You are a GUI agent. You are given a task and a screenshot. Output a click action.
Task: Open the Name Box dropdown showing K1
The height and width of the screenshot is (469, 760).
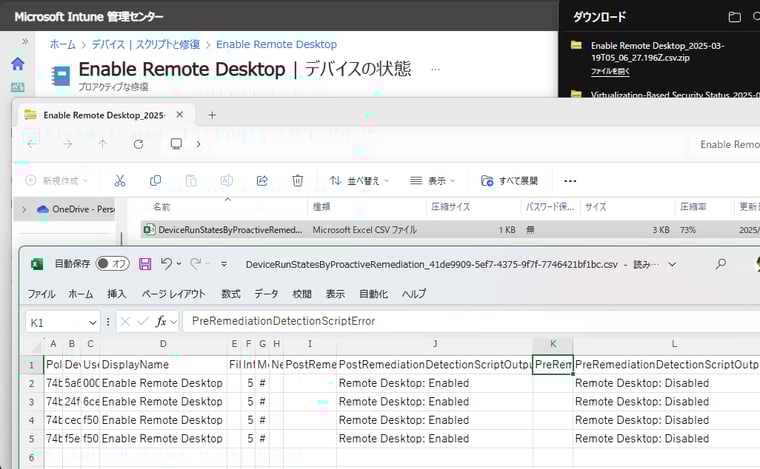[93, 323]
